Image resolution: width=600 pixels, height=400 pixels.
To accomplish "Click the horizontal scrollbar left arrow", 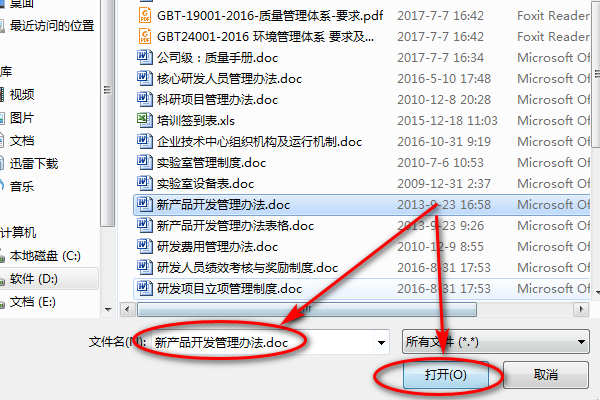I will tap(127, 309).
